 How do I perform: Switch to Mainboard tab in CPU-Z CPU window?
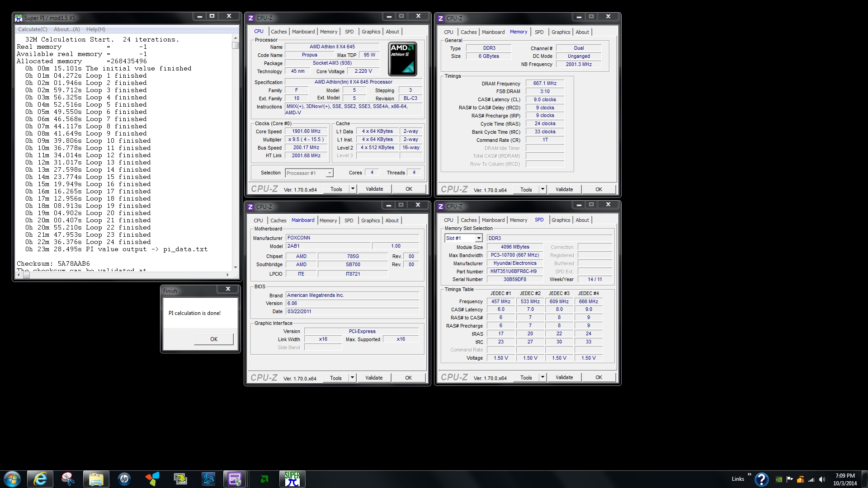tap(303, 32)
